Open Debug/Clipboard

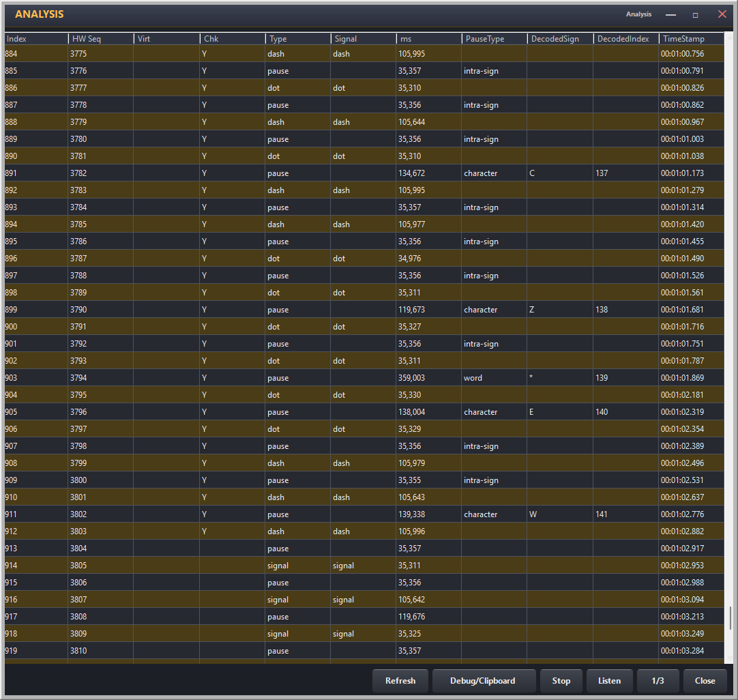click(x=483, y=681)
